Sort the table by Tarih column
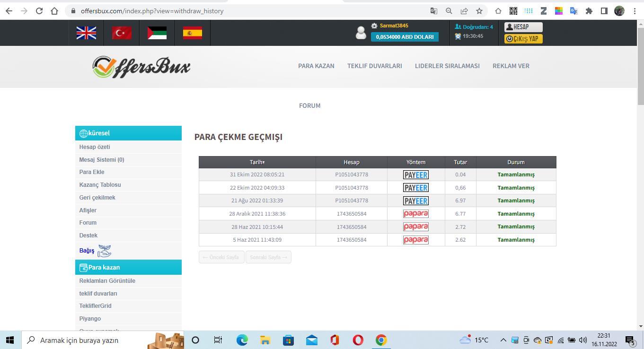Screen dimensions: 644x349 (x=257, y=162)
